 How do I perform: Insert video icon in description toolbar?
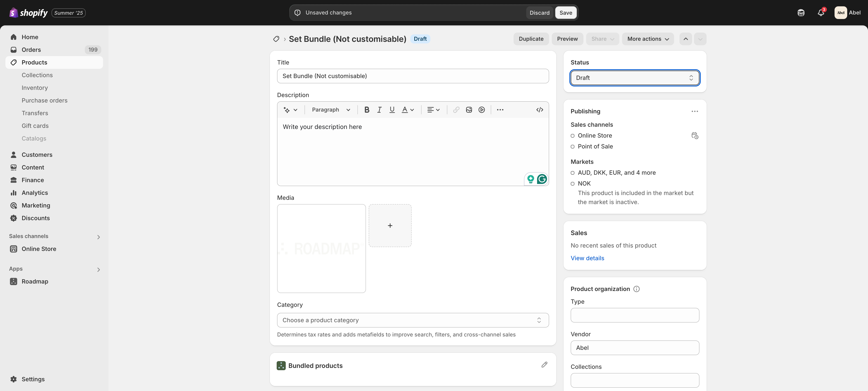pyautogui.click(x=481, y=110)
